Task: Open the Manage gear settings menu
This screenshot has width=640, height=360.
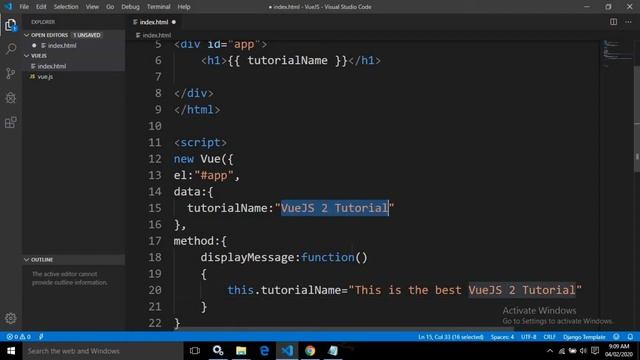Action: click(x=11, y=318)
